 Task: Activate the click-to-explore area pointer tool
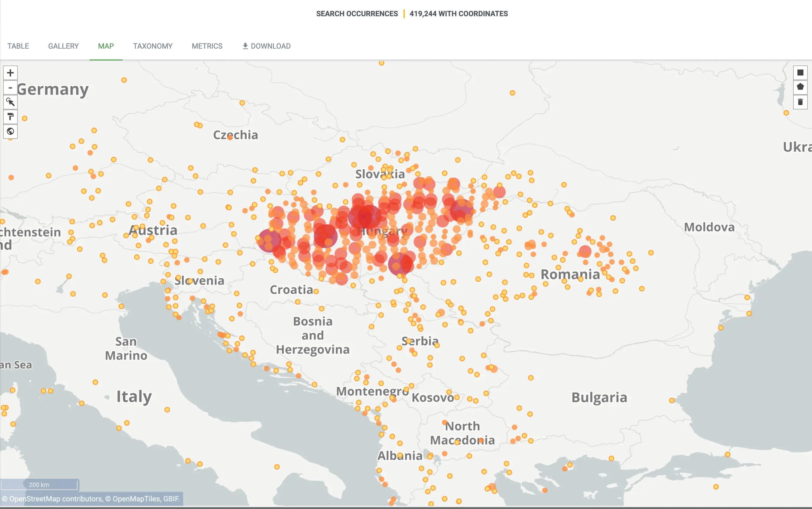10,102
